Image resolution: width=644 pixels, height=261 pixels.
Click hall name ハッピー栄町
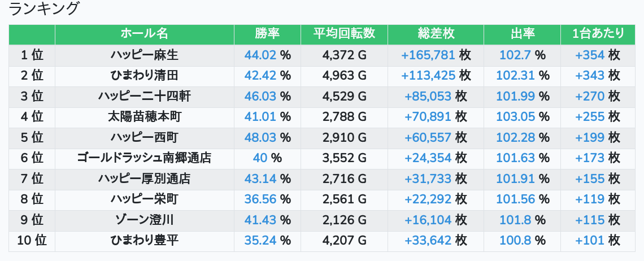[144, 199]
